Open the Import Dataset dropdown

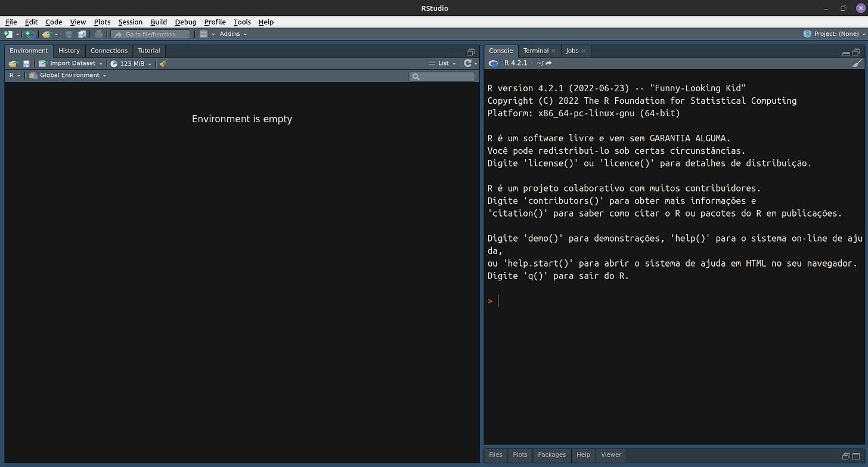coord(71,63)
